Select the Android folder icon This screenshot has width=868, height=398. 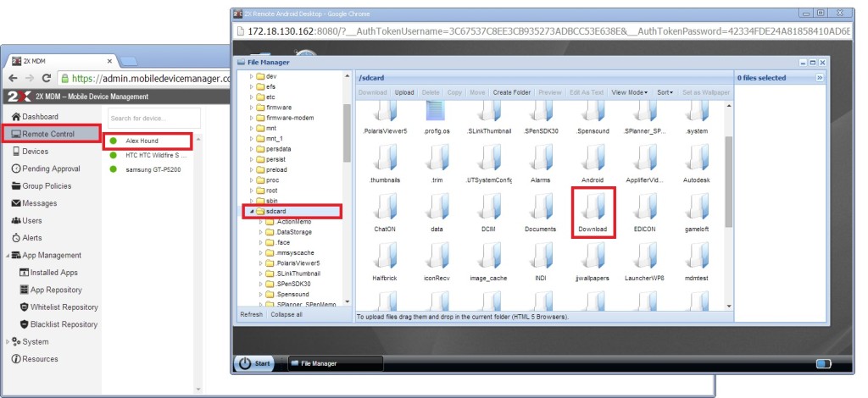[593, 164]
